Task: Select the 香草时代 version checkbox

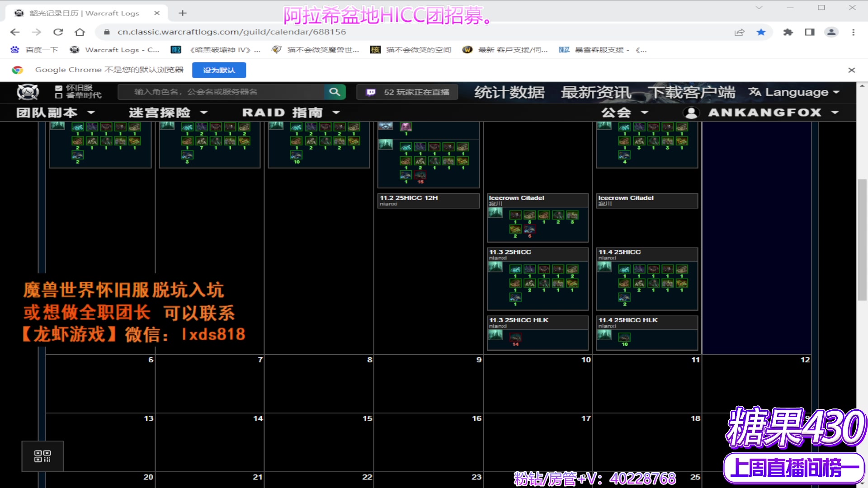Action: 58,95
